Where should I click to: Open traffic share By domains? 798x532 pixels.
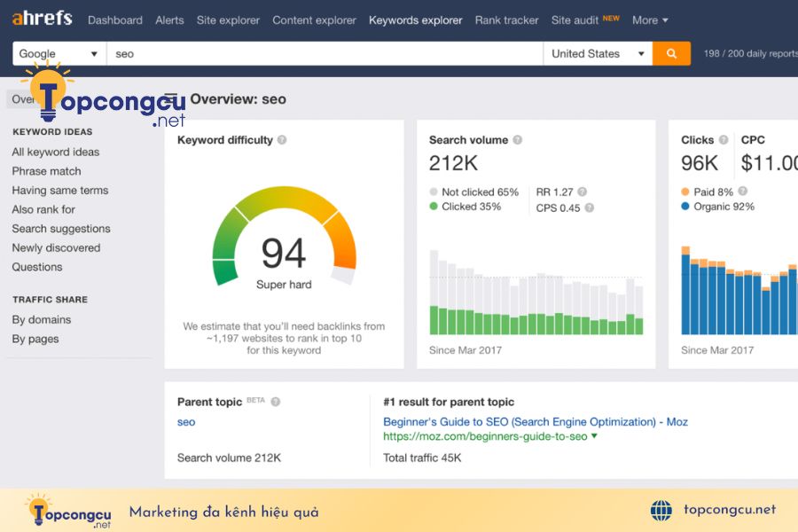41,320
